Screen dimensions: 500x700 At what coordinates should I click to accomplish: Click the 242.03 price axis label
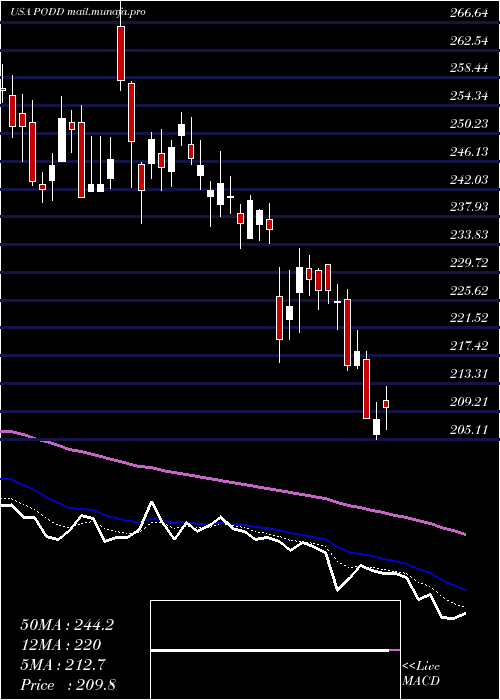[x=468, y=179]
